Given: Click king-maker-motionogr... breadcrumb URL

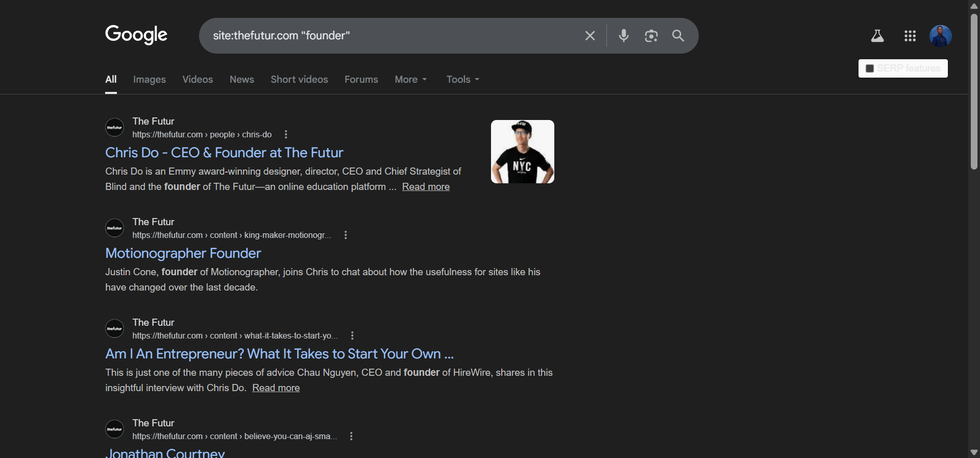Looking at the screenshot, I should [x=232, y=235].
